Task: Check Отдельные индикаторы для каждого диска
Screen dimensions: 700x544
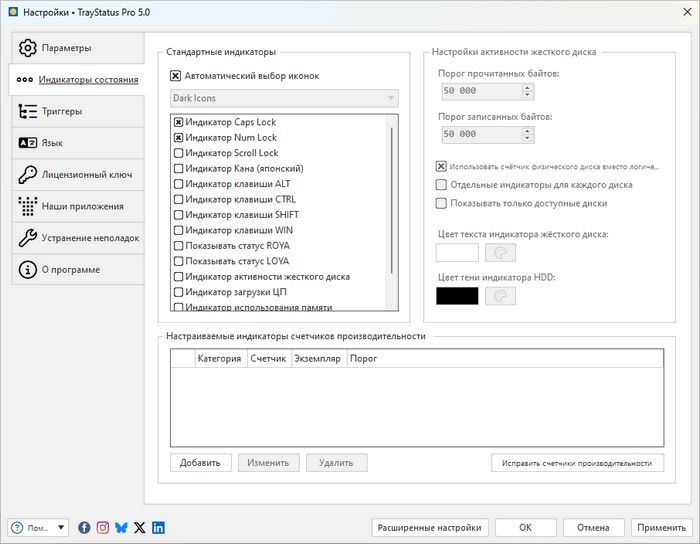Action: pyautogui.click(x=441, y=185)
